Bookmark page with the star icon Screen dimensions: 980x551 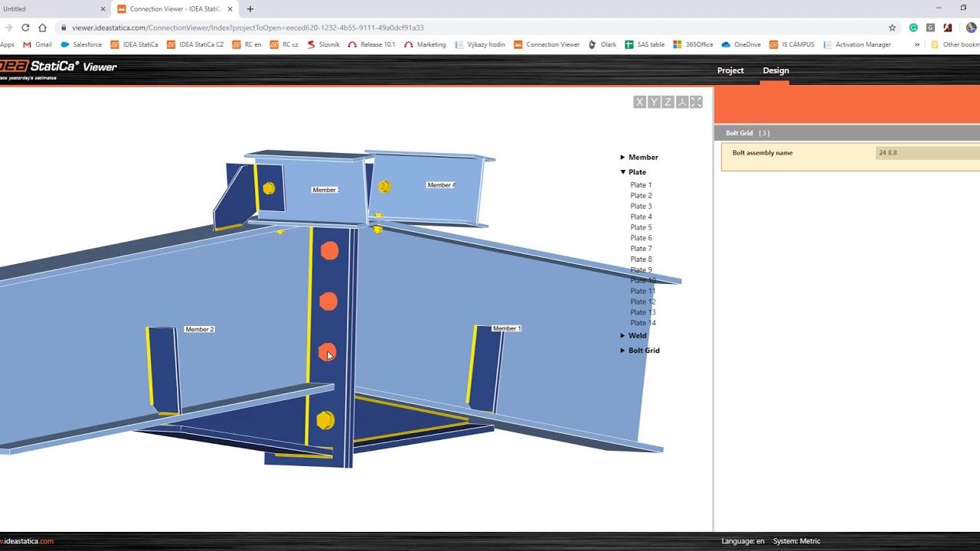click(892, 28)
